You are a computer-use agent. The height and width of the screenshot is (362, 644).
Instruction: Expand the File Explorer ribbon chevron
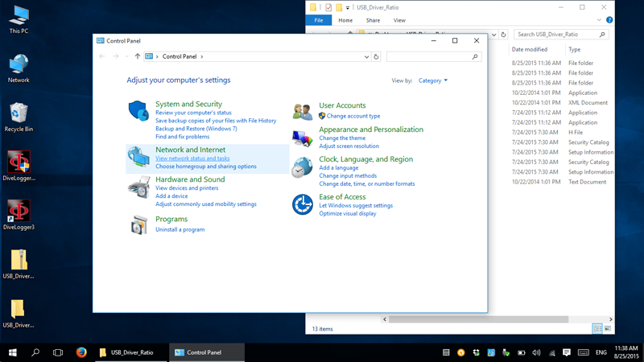[599, 19]
